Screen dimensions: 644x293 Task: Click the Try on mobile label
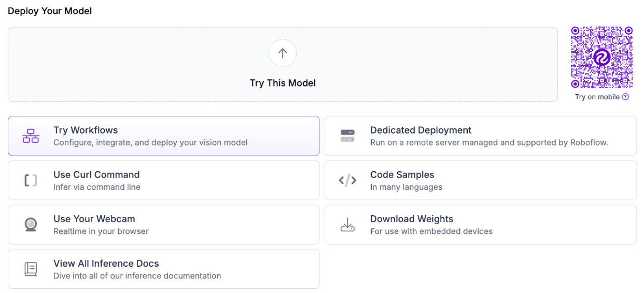coord(597,97)
